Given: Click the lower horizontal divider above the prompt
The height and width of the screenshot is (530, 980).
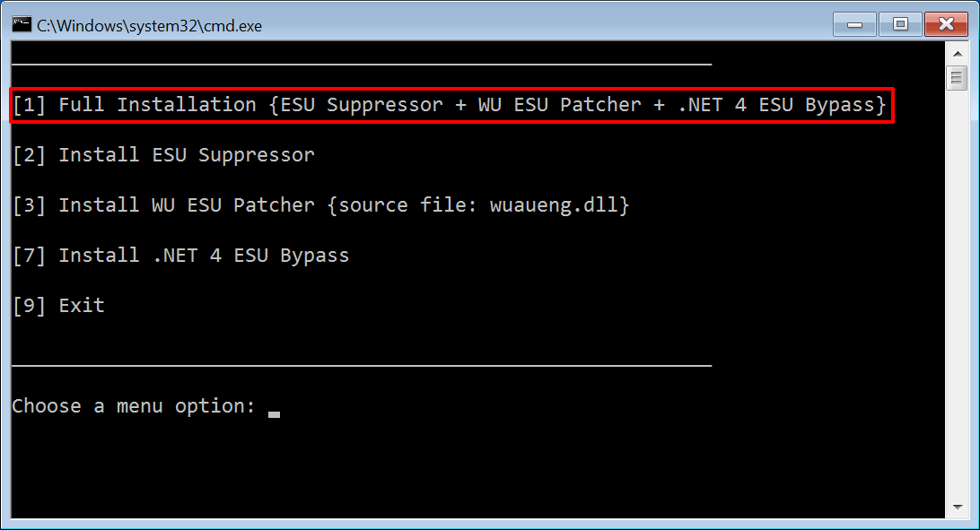Looking at the screenshot, I should coord(362,365).
